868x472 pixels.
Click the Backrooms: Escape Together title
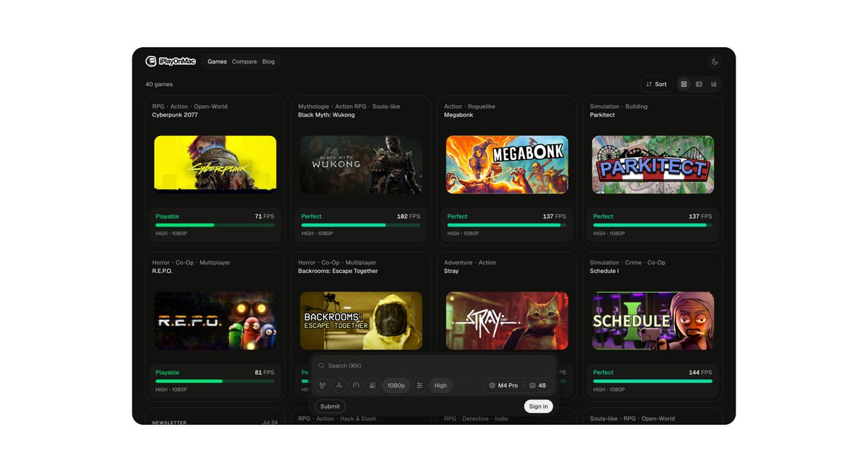click(338, 271)
